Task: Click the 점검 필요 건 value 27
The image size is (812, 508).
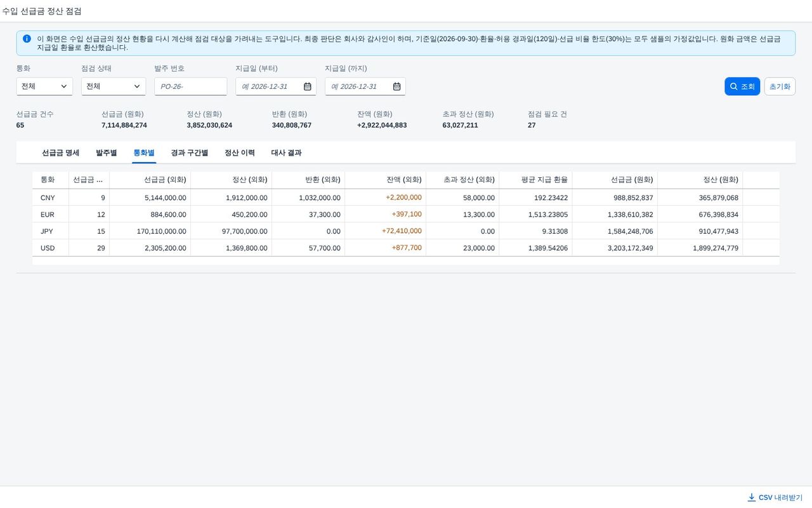Action: click(532, 125)
